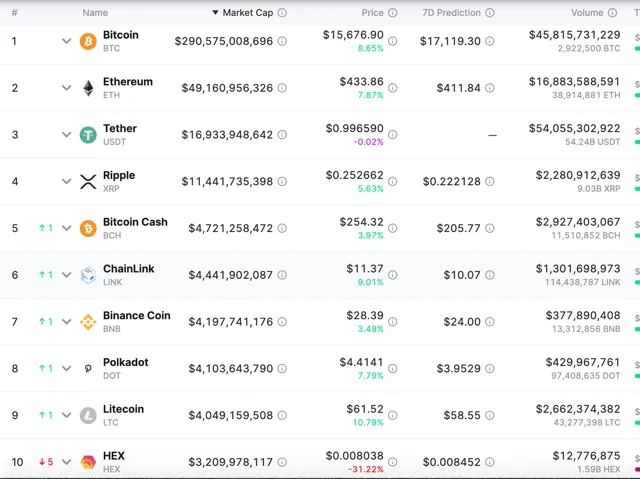This screenshot has width=640, height=479.
Task: Expand the Bitcoin Cash row chevron
Action: tap(67, 228)
